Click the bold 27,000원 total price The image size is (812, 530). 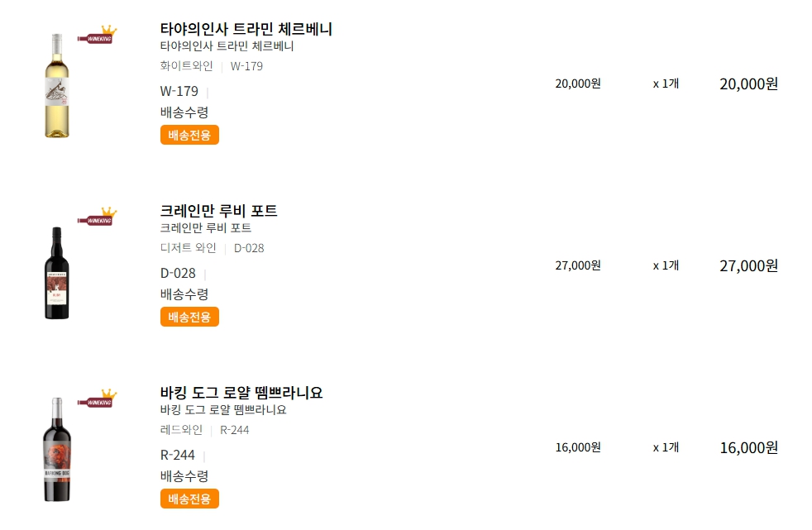[749, 265]
